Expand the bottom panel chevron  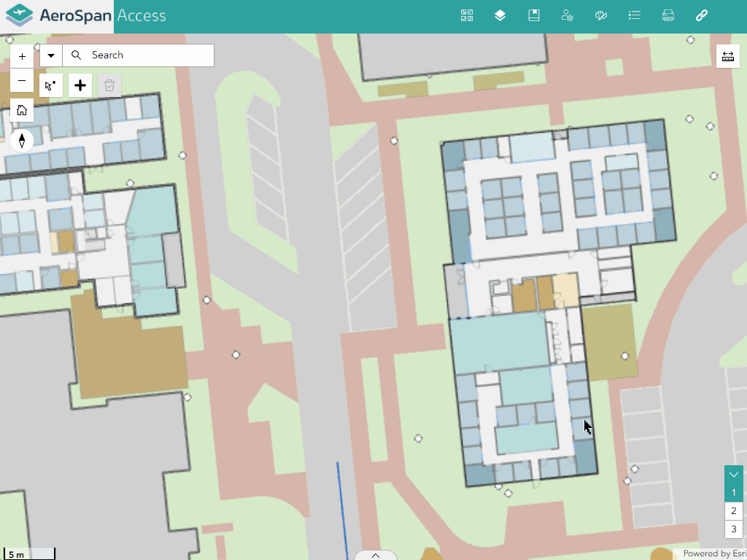click(376, 555)
